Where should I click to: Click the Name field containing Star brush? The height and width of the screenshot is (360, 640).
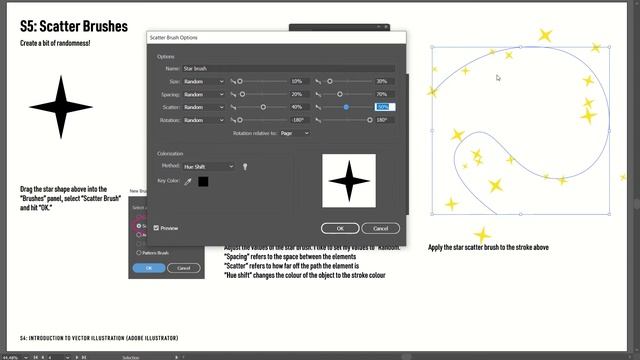(x=289, y=69)
